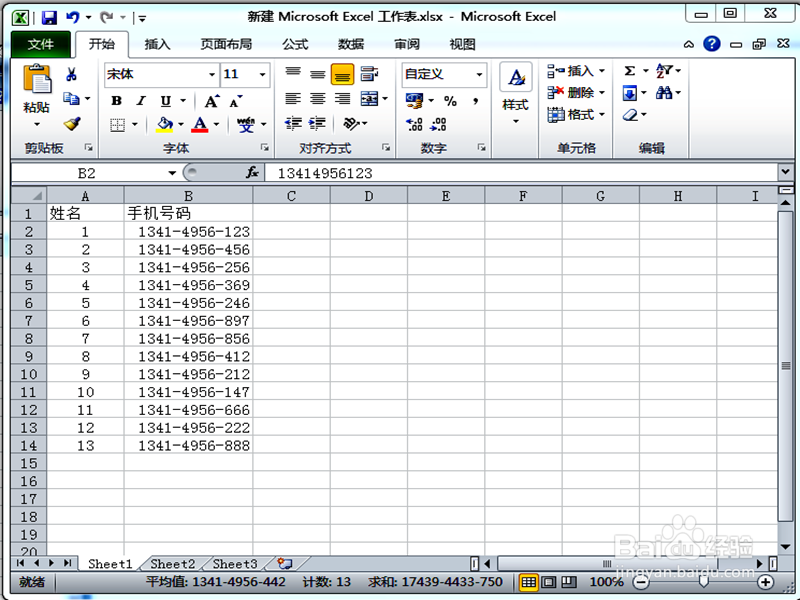The image size is (800, 600).
Task: Click the Copy icon
Action: (x=71, y=98)
